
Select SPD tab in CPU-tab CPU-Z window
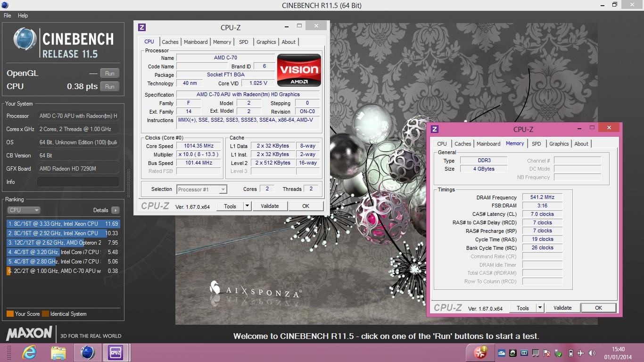(243, 42)
